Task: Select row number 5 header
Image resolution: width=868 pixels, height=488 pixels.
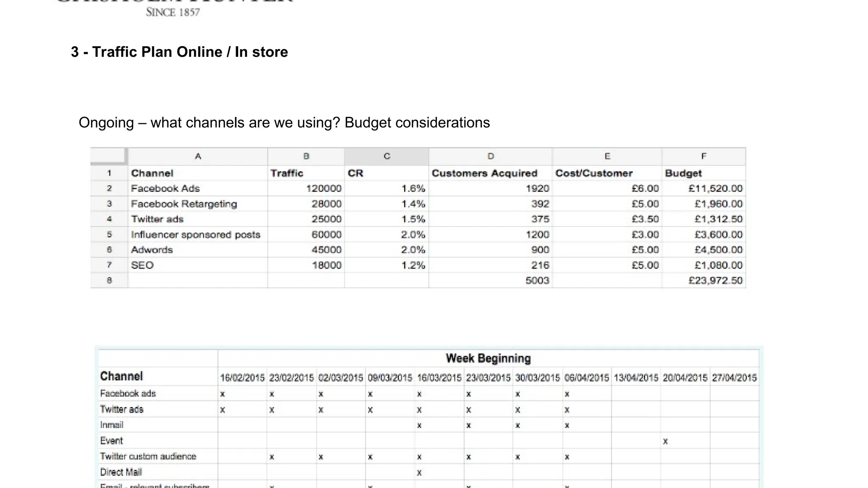Action: (x=109, y=235)
